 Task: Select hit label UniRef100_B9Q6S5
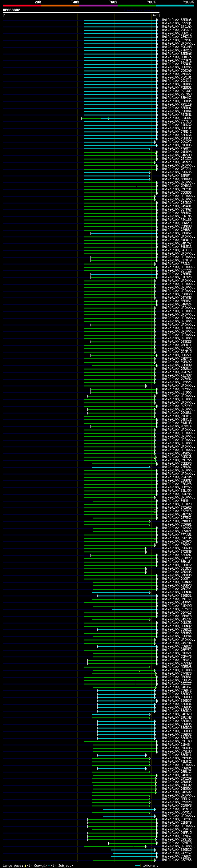(x=176, y=172)
